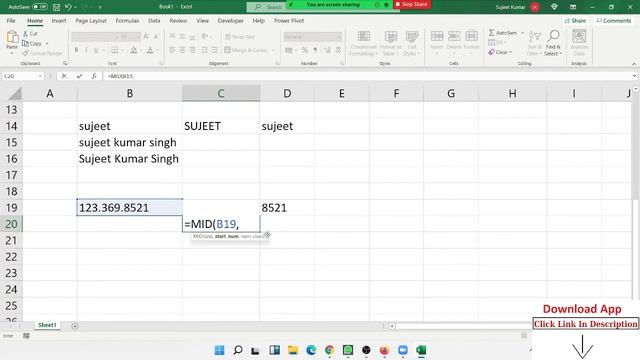Screen dimensions: 640x360
Task: Toggle Underline formatting
Action: pyautogui.click(x=96, y=50)
